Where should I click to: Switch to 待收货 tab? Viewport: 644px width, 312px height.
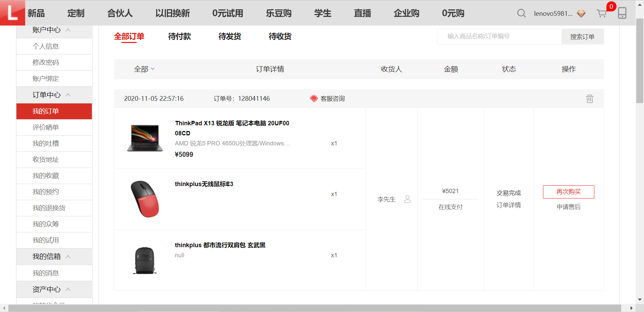click(280, 36)
